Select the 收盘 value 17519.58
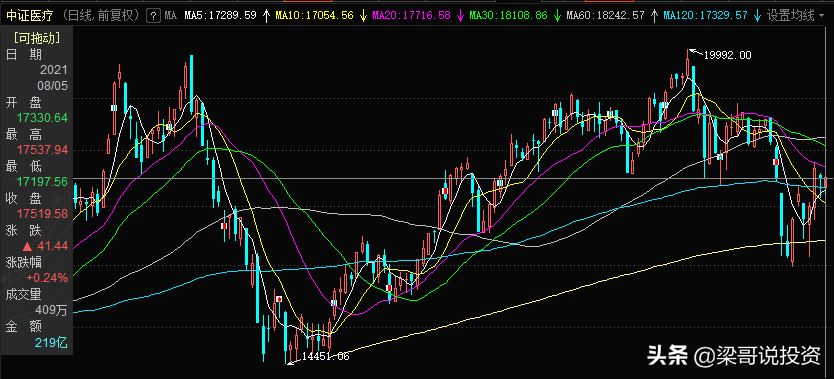Screen dimensions: 834x379 [42, 214]
